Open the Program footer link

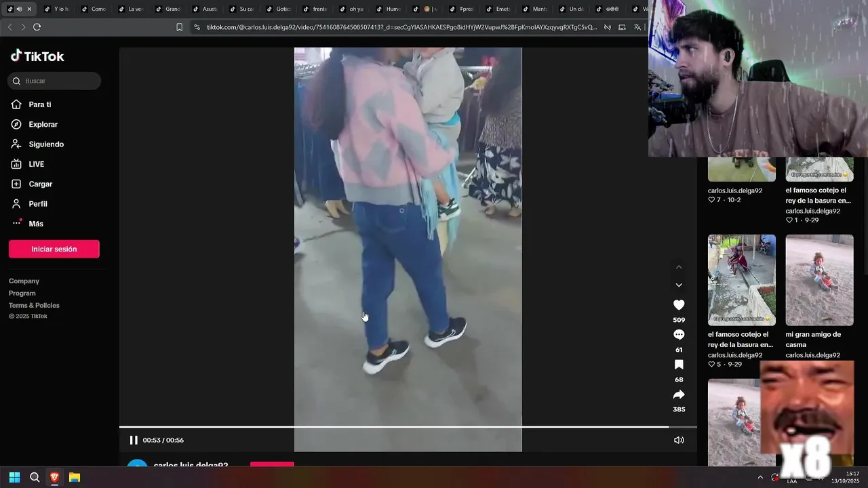click(x=22, y=293)
